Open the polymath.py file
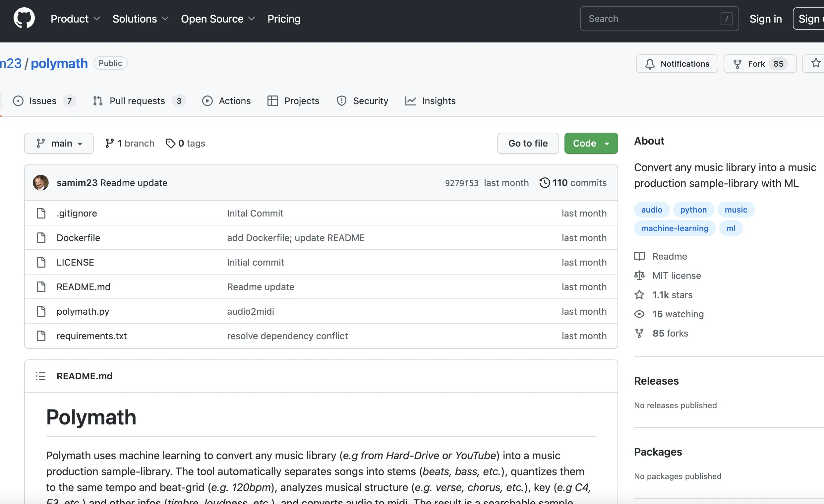 click(x=83, y=311)
